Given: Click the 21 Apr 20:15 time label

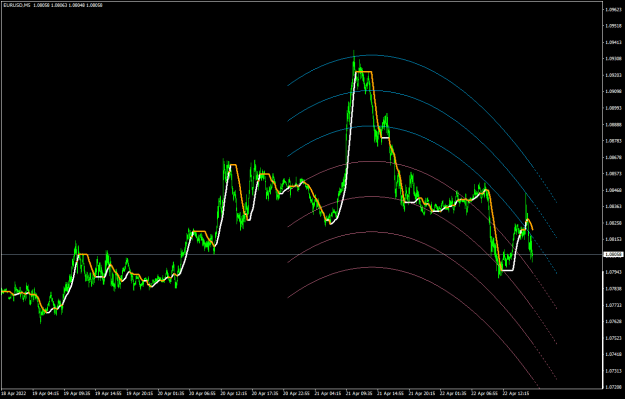Looking at the screenshot, I should [423, 393].
